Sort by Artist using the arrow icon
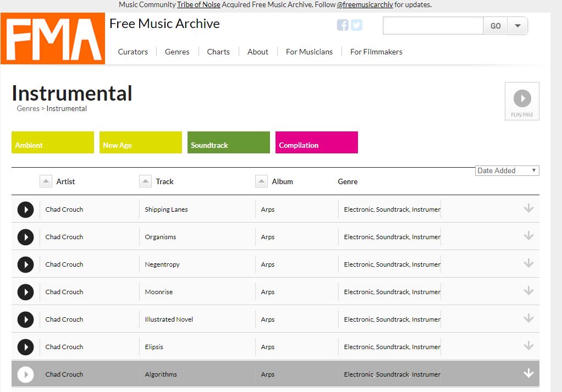Image resolution: width=562 pixels, height=392 pixels. (x=46, y=181)
